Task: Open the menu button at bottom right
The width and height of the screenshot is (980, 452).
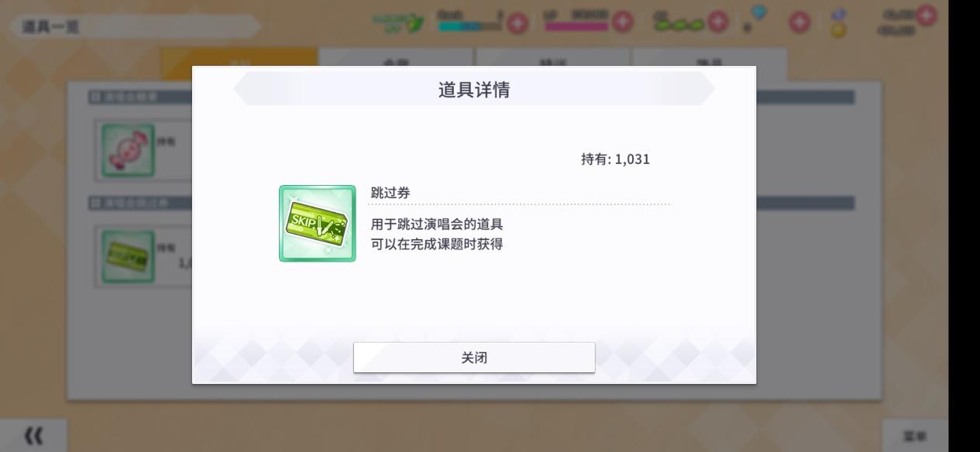Action: tap(915, 437)
